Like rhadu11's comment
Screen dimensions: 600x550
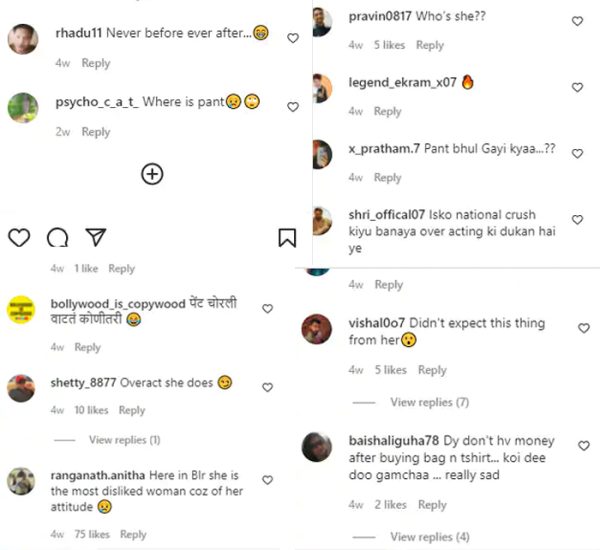point(293,38)
